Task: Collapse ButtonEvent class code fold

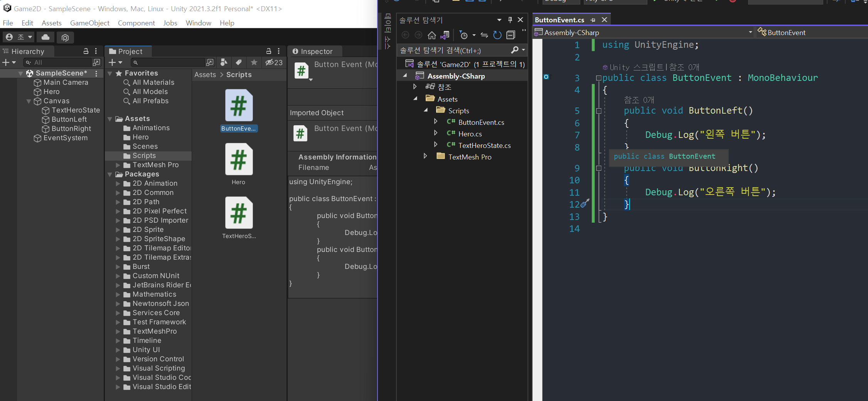Action: (x=599, y=78)
